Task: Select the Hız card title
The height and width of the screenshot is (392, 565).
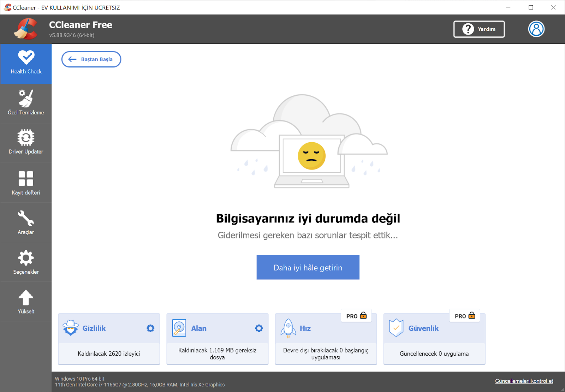Action: (305, 328)
